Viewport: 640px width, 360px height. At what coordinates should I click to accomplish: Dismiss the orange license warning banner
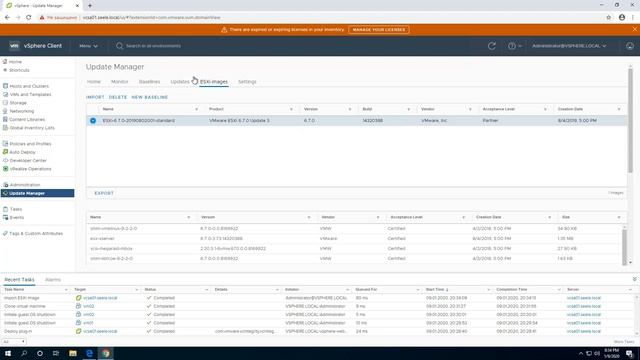coord(634,29)
